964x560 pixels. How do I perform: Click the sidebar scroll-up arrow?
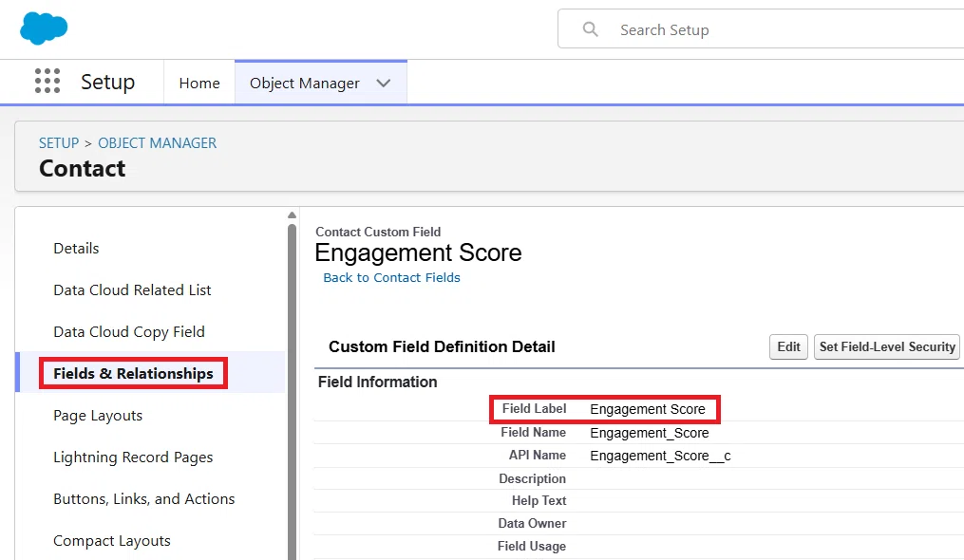click(x=292, y=215)
